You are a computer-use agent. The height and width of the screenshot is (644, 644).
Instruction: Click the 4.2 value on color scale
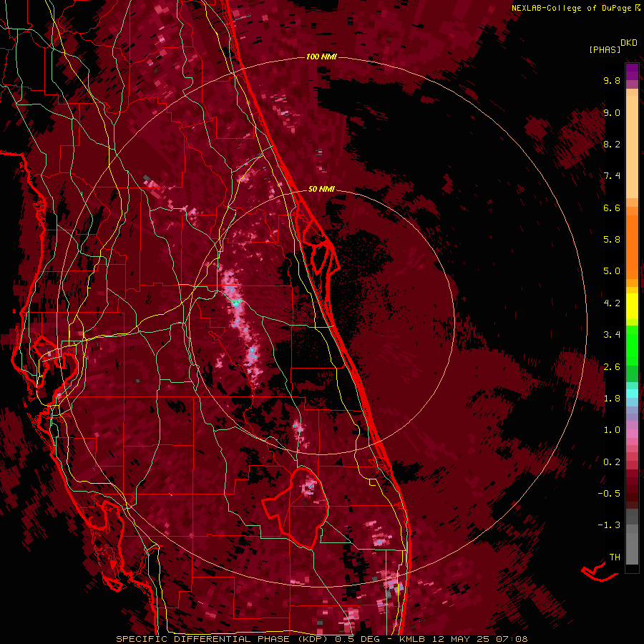tap(612, 303)
